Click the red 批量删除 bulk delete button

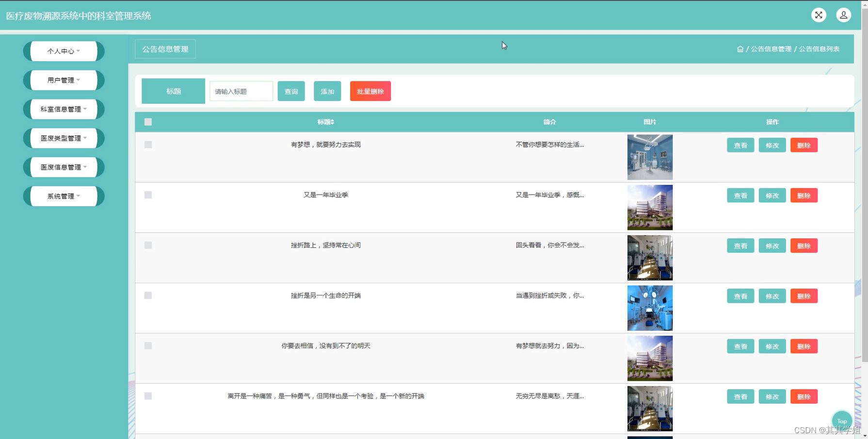click(370, 91)
